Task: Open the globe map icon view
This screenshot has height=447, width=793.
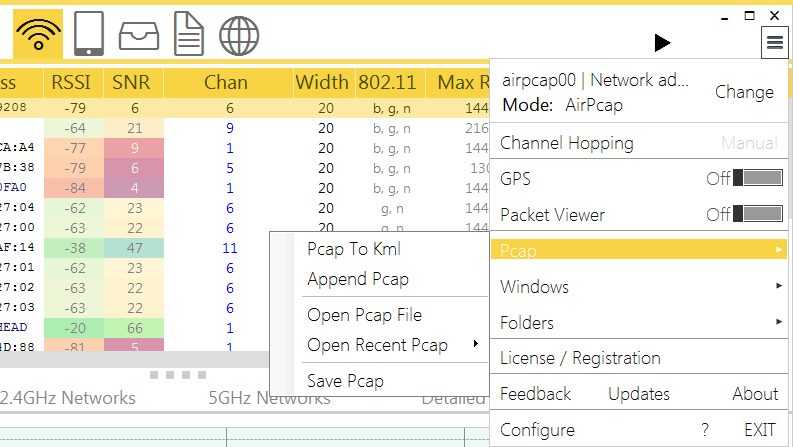Action: [239, 35]
